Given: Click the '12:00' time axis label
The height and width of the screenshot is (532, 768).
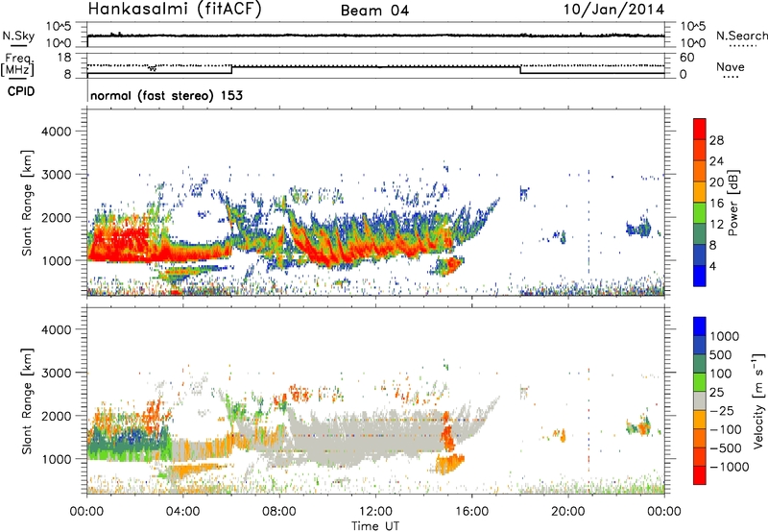Looking at the screenshot, I should [375, 512].
